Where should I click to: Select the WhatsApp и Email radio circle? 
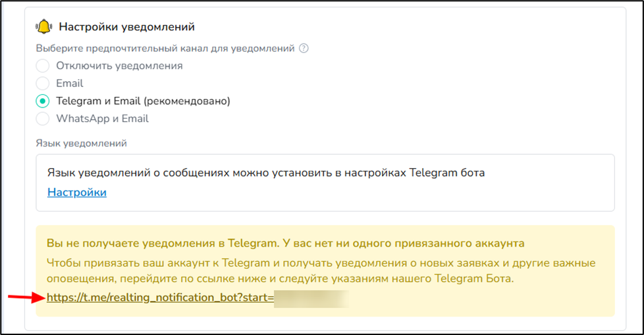pyautogui.click(x=42, y=119)
